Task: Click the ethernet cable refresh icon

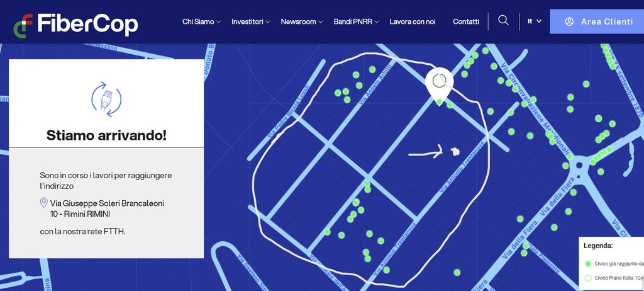Action: 106,99
